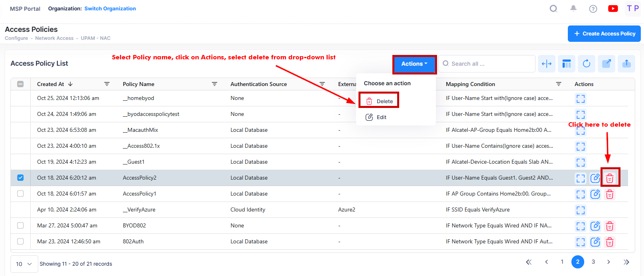The height and width of the screenshot is (276, 644).
Task: Check the AccessPolicy1 row checkbox
Action: tap(20, 194)
